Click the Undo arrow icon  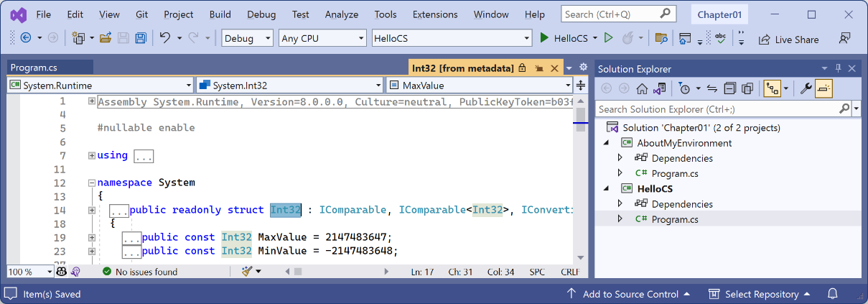coord(165,38)
